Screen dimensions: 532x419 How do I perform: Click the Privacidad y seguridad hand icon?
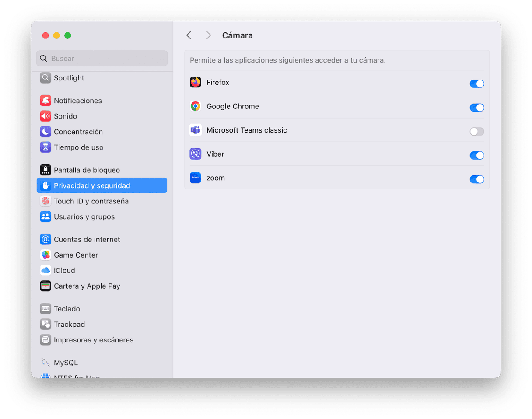[x=45, y=185]
